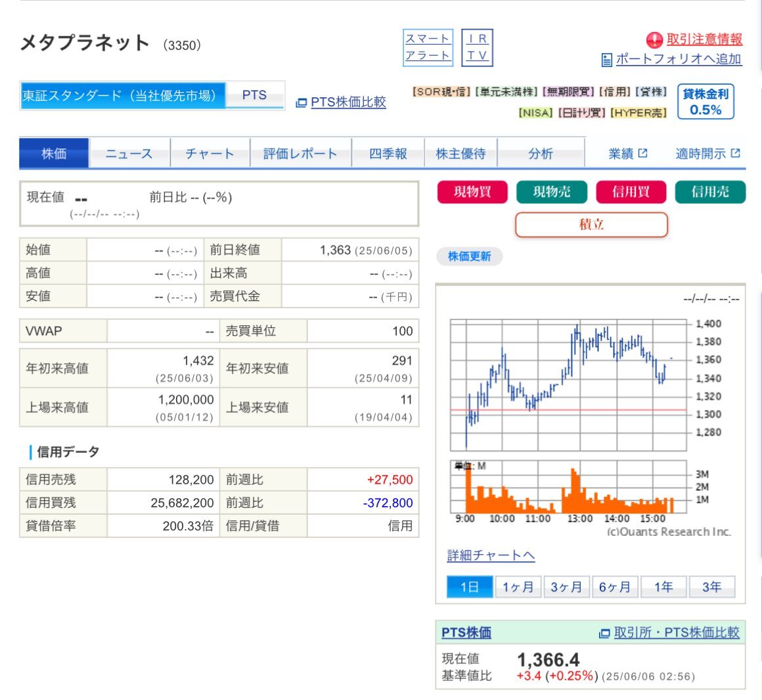
Task: Switch to the ニュース tab
Action: pyautogui.click(x=129, y=154)
